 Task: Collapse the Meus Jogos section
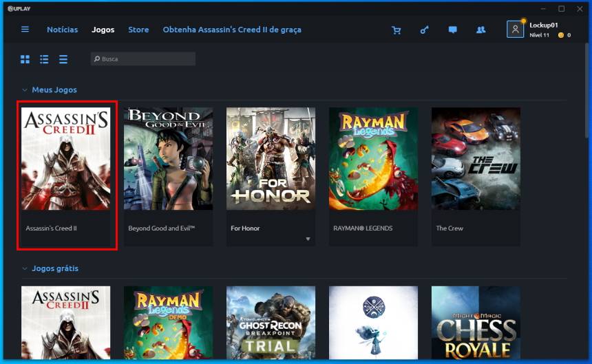(25, 90)
